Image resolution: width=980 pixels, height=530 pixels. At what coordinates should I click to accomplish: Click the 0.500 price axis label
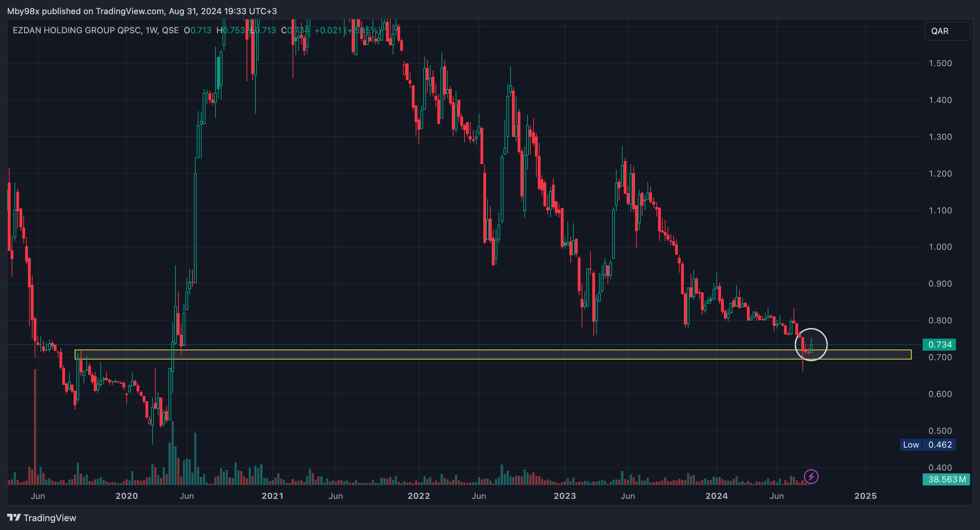(940, 431)
